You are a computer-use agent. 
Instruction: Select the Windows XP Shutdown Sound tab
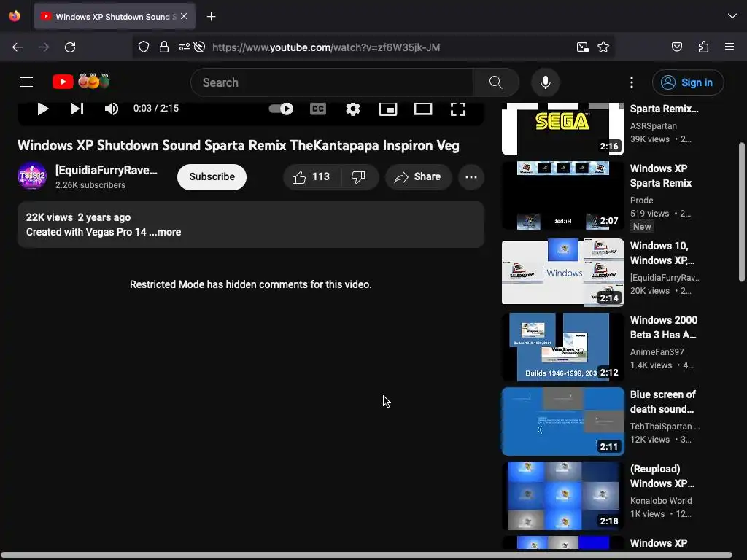coord(115,17)
